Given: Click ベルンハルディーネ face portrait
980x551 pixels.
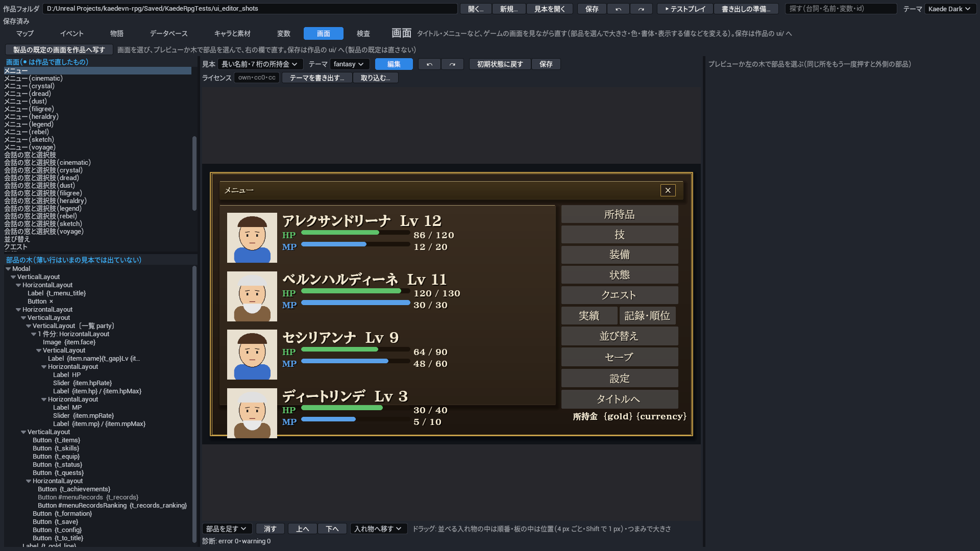Looking at the screenshot, I should pyautogui.click(x=252, y=296).
